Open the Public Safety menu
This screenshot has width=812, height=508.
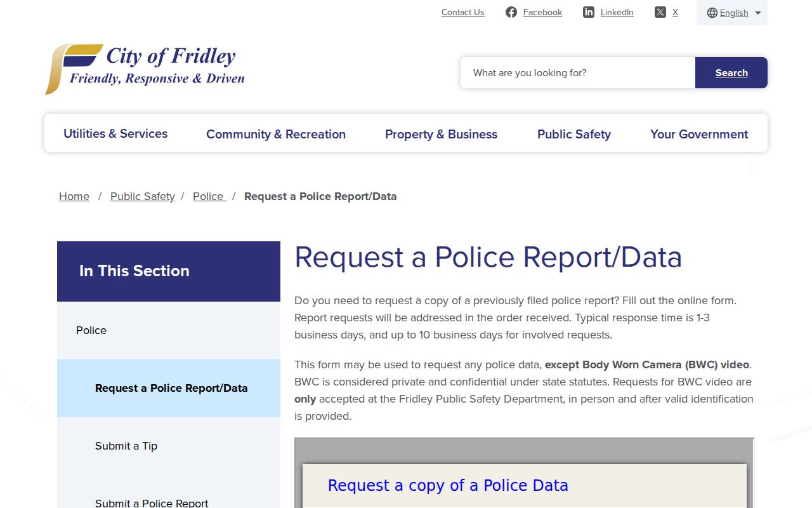[x=574, y=134]
